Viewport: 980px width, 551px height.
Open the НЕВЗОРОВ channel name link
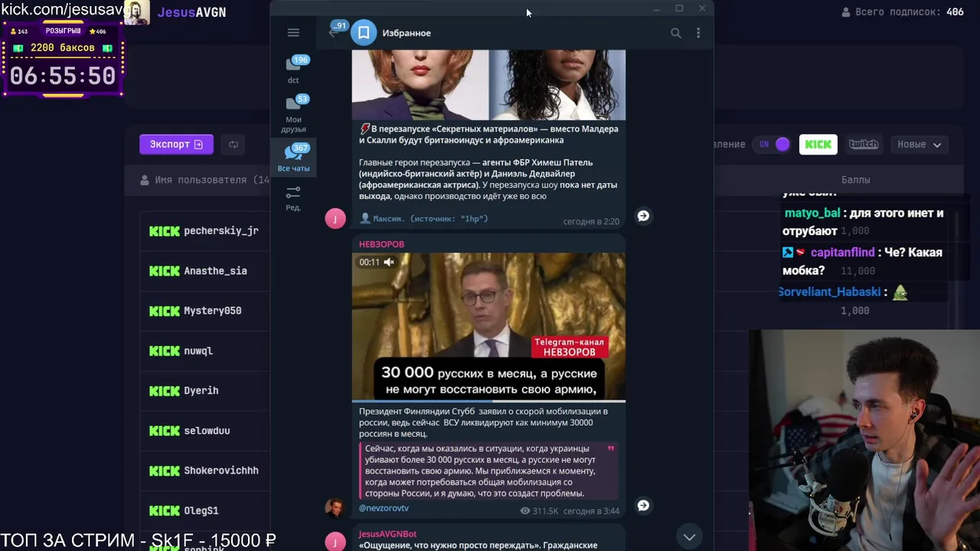point(381,243)
